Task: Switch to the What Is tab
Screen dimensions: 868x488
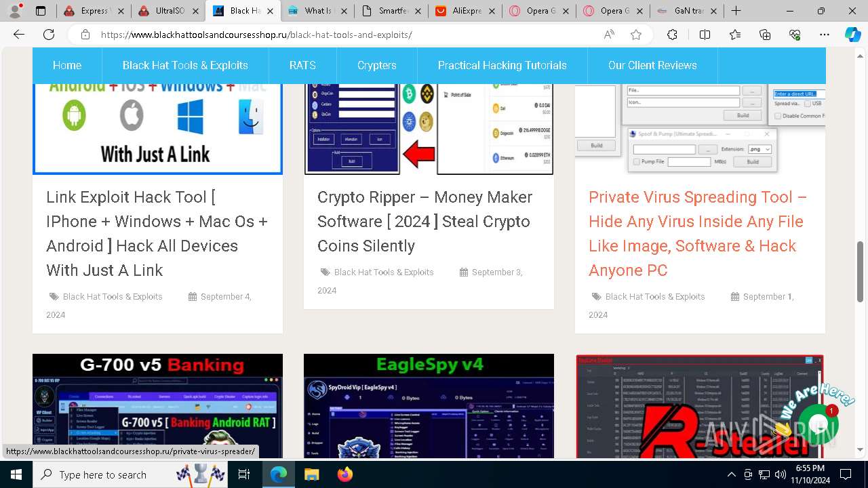Action: coord(317,11)
